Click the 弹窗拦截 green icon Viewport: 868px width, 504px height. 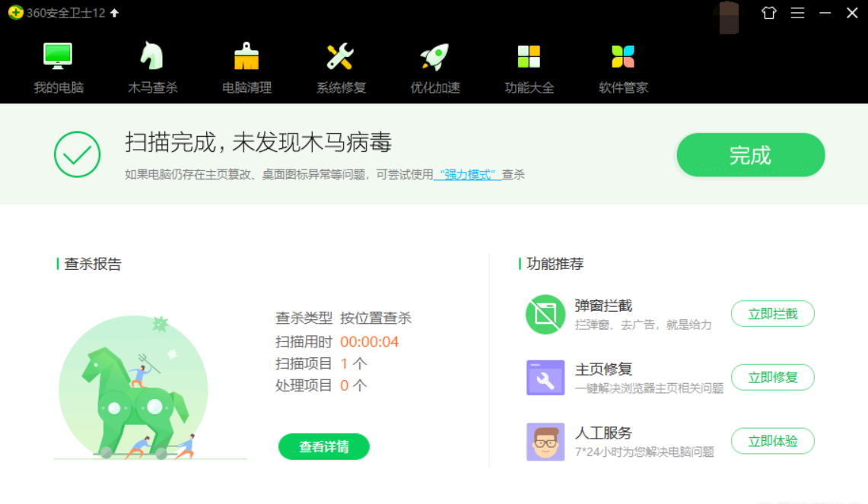[545, 315]
